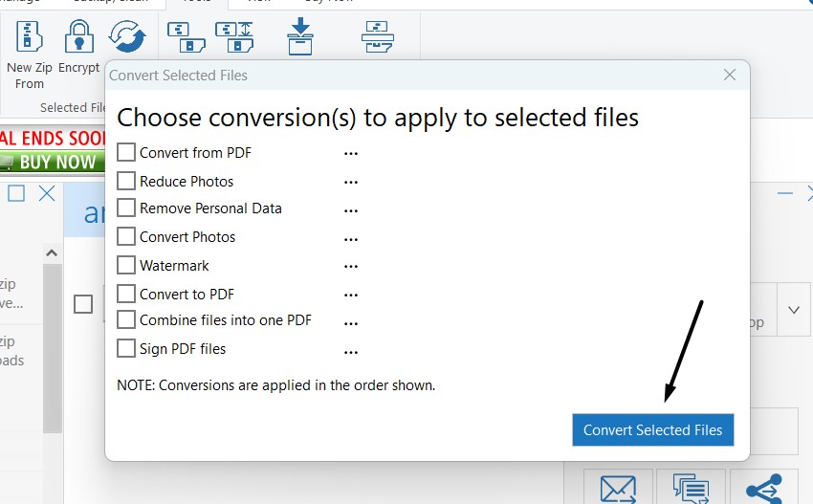Screen dimensions: 813x504
Task: Close the Convert Selected Files dialog
Action: pos(730,75)
